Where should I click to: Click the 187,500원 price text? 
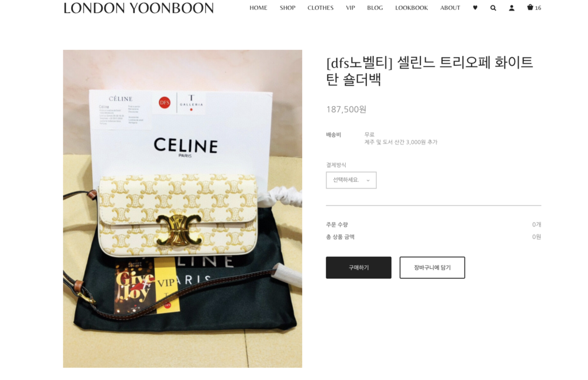[x=346, y=109]
